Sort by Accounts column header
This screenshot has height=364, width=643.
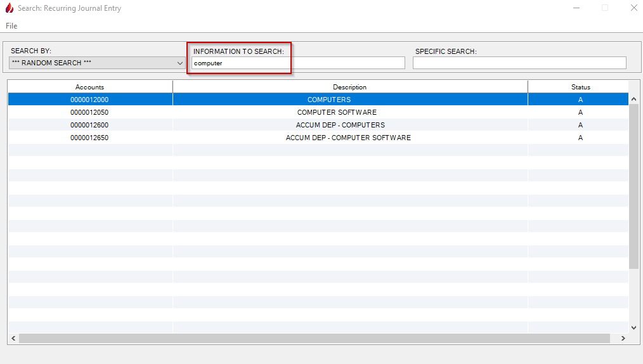[89, 87]
